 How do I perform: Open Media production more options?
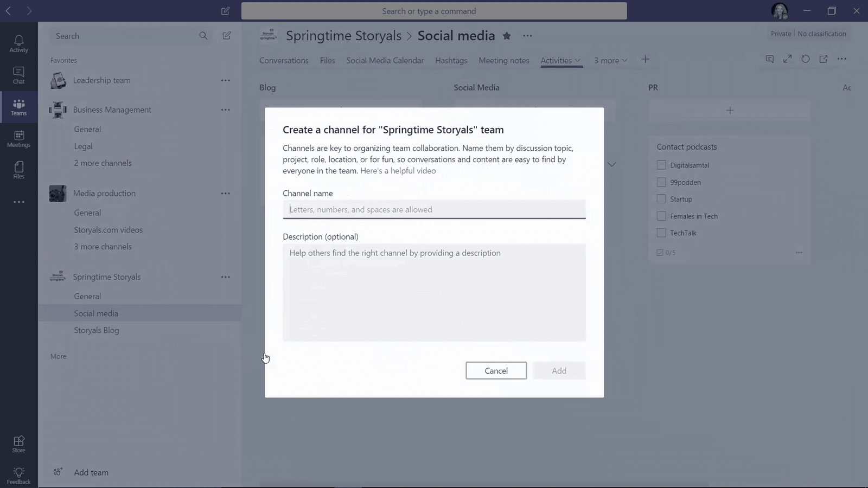click(x=226, y=193)
